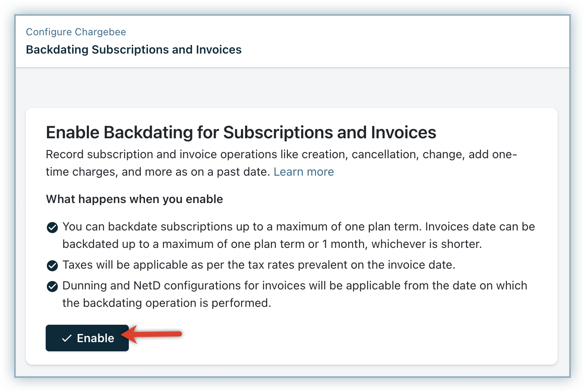
Task: Click the checkmark icon inside Enable button
Action: 66,338
